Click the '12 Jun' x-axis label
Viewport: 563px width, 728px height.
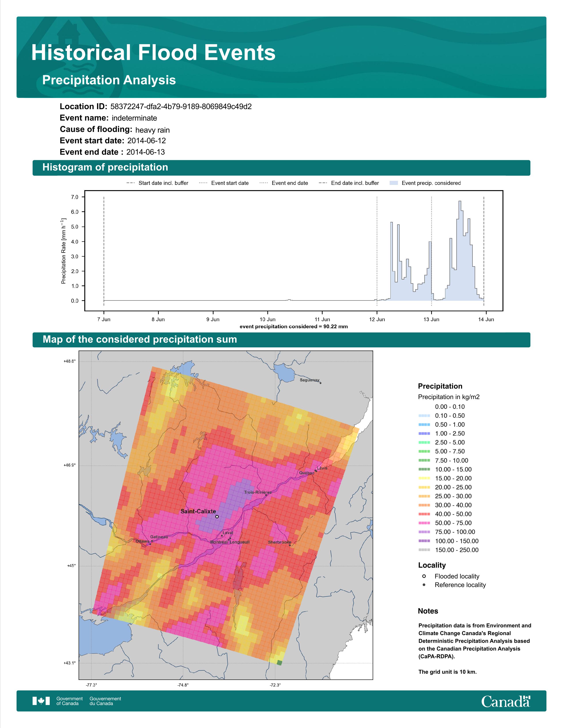coord(377,319)
